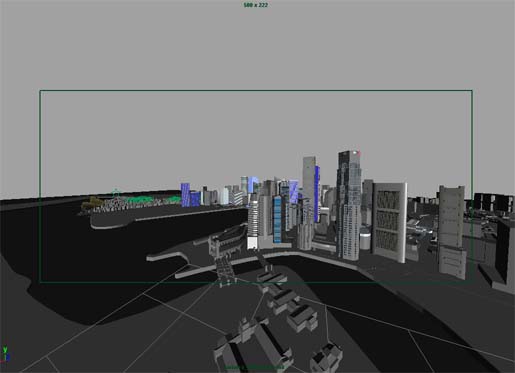This screenshot has width=515, height=373.
Task: Select the curved three-panel grey building
Action: click(x=390, y=222)
